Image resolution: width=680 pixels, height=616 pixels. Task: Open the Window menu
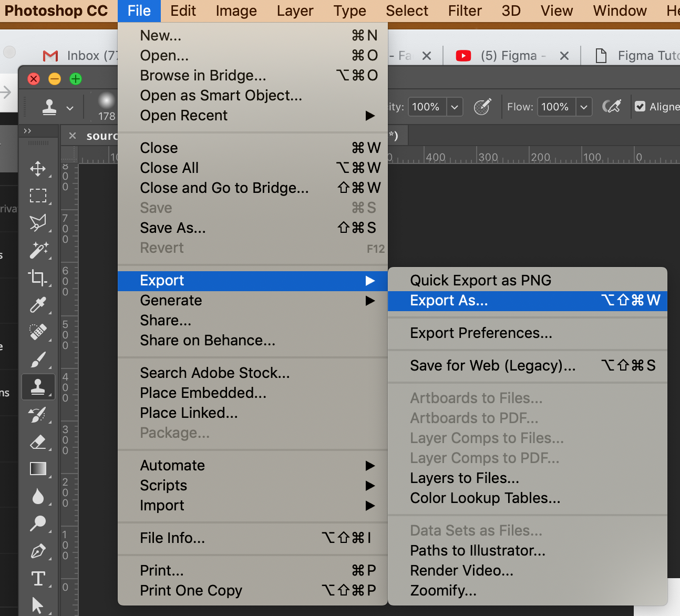[620, 11]
